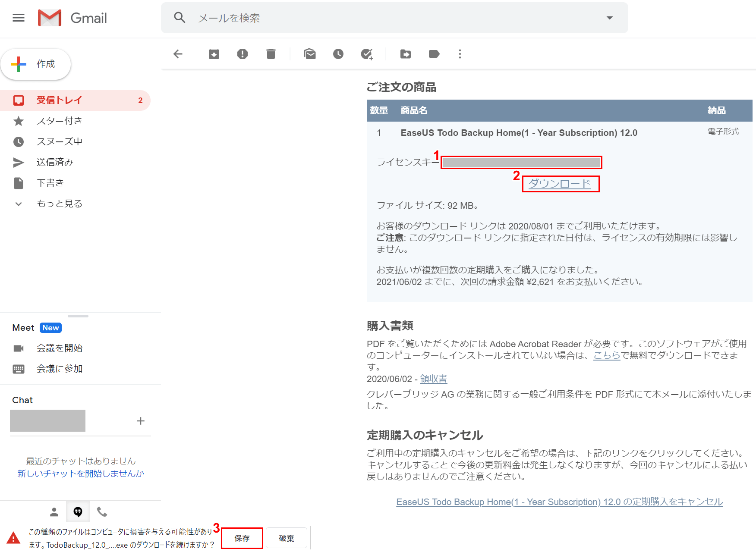756x552 pixels.
Task: Add a new chat with the plus icon
Action: 141,421
